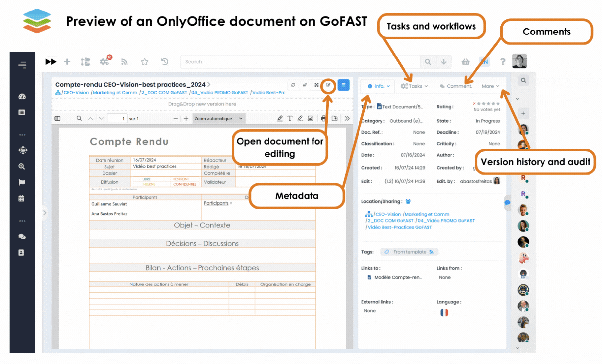Click the circled pencil to edit the document
Screen dimensions: 602x364
(328, 85)
